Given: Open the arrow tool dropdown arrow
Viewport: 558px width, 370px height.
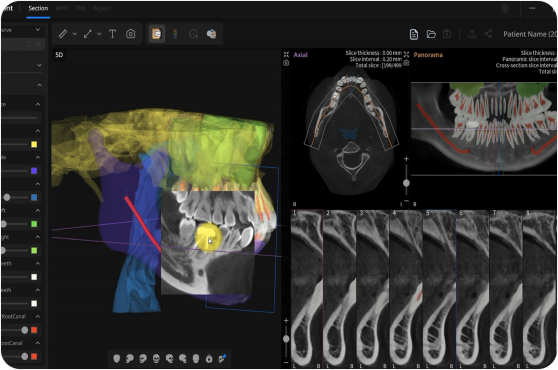Looking at the screenshot, I should pyautogui.click(x=99, y=34).
